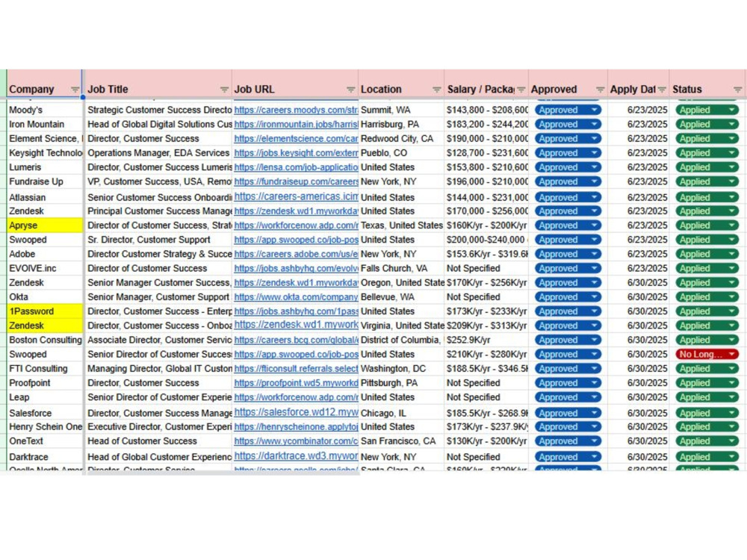747x560 pixels.
Task: Expand Approved dropdown in the Apryse row
Action: pyautogui.click(x=594, y=225)
